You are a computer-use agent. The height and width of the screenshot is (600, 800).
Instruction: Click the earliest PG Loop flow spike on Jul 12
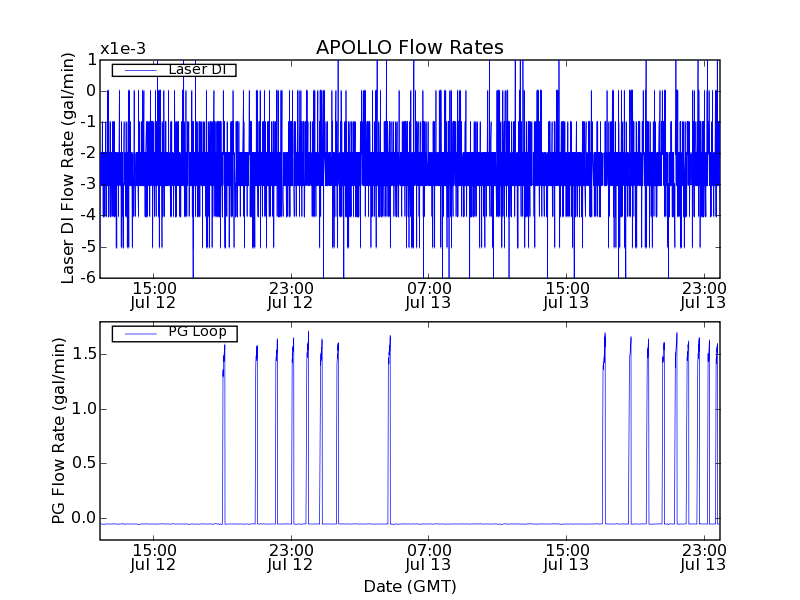(x=223, y=434)
